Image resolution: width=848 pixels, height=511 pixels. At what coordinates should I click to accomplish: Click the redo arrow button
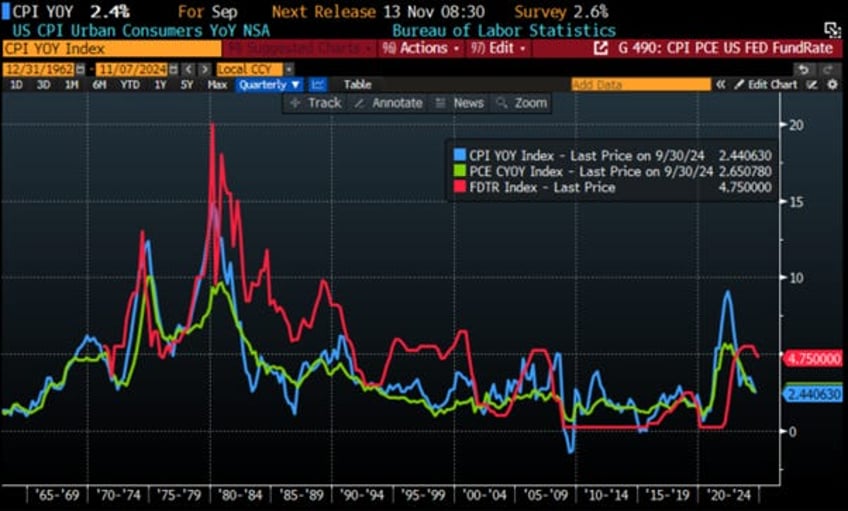pyautogui.click(x=828, y=69)
